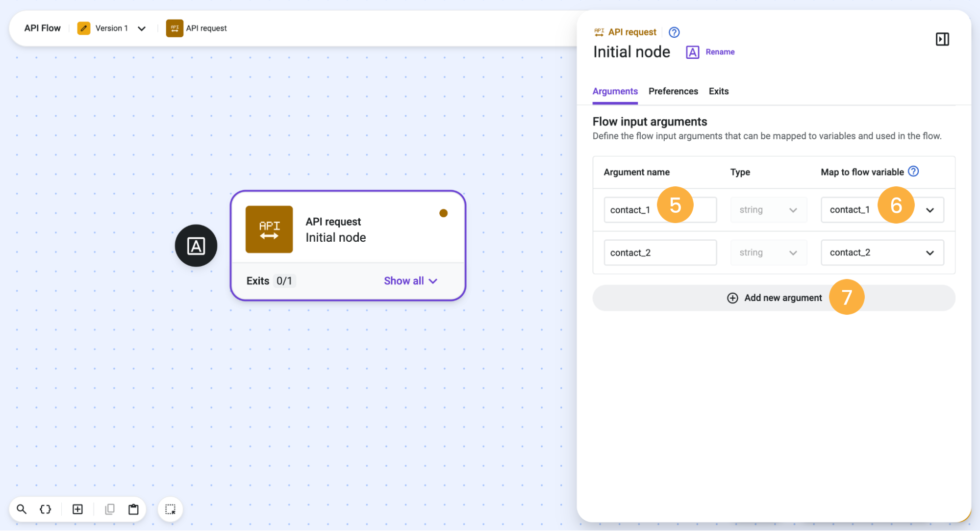980x531 pixels.
Task: Click the API request icon in breadcrumb
Action: (175, 28)
